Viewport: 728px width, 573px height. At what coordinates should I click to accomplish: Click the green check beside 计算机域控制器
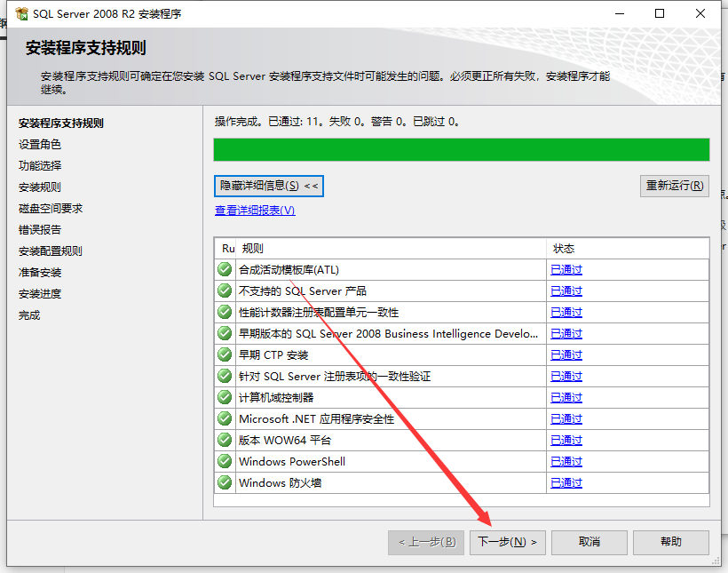tap(225, 397)
